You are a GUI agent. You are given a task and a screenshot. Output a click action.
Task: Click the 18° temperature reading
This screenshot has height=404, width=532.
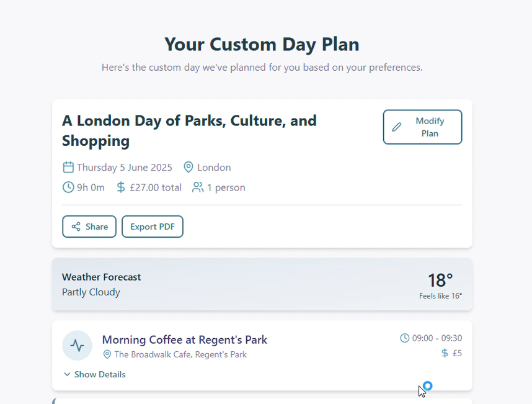[x=440, y=280]
